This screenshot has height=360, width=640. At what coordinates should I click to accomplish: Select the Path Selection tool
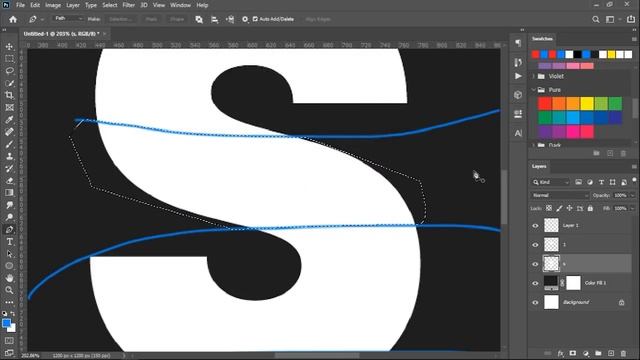click(x=9, y=254)
